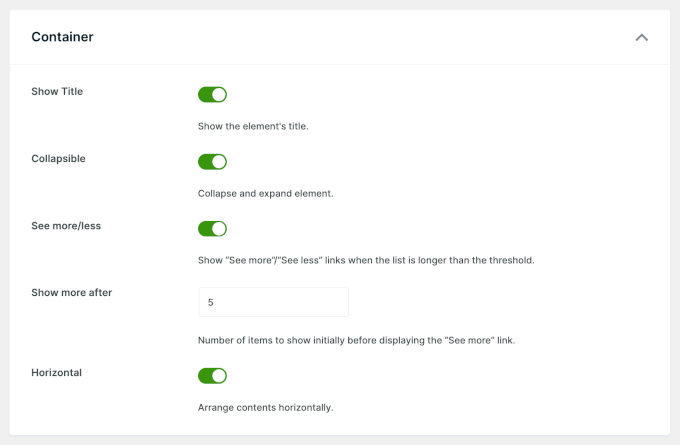
Task: Click the "Show the element's title" description
Action: click(253, 127)
